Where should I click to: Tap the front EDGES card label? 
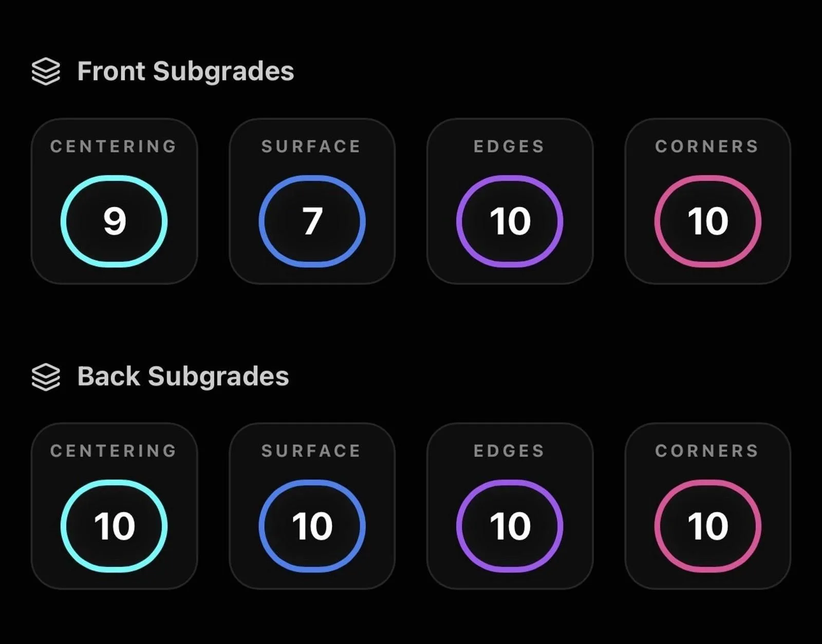point(509,146)
